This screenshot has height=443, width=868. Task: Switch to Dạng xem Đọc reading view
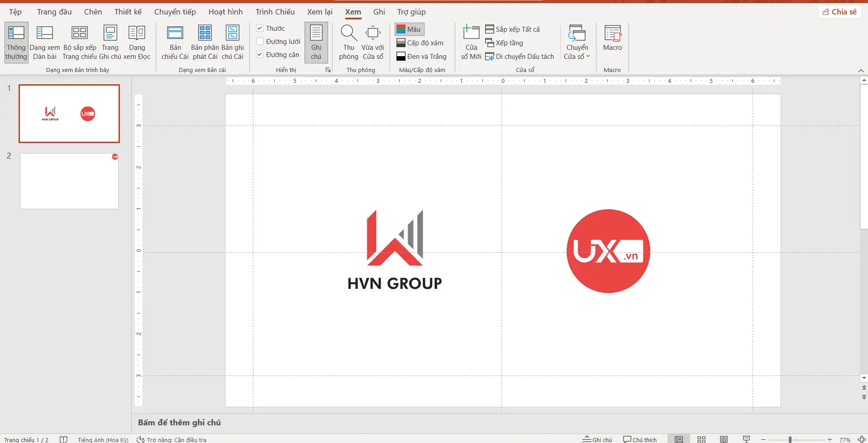[137, 42]
